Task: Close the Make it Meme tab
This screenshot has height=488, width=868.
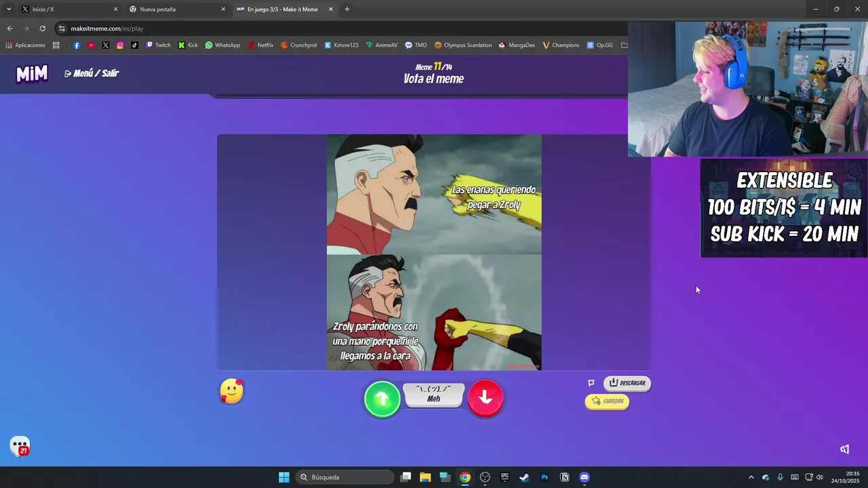Action: pos(331,9)
